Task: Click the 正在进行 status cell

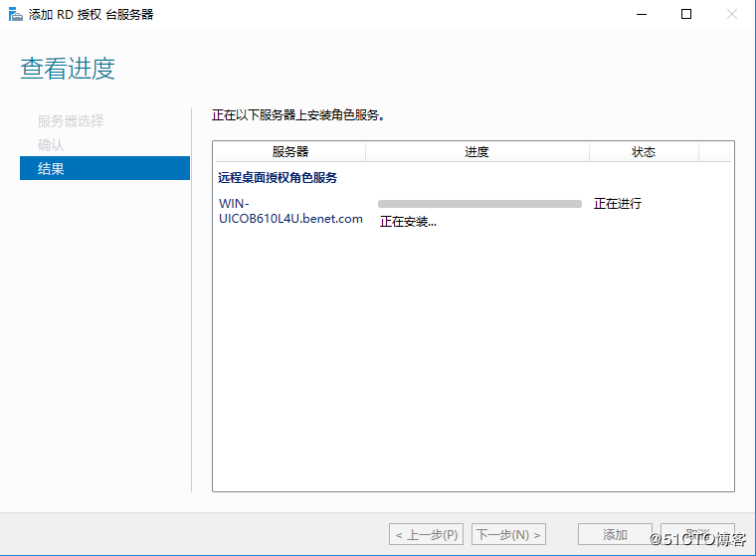Action: tap(618, 204)
